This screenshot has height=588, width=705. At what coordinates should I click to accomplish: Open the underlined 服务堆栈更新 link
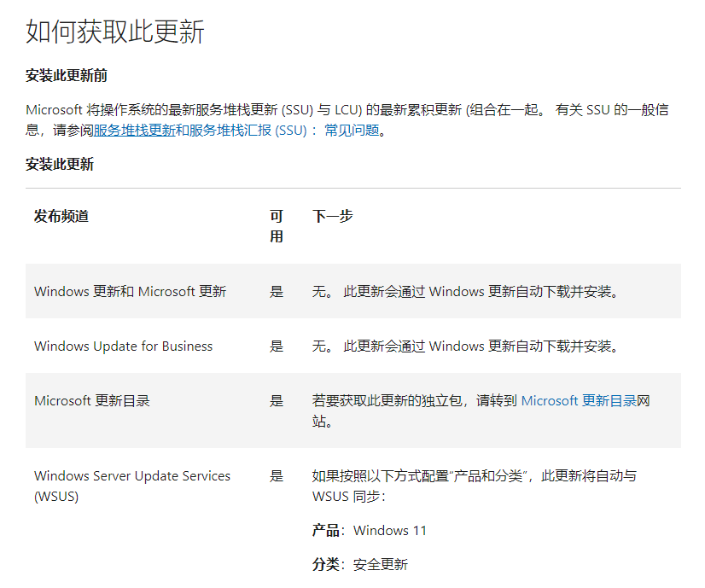tap(134, 131)
